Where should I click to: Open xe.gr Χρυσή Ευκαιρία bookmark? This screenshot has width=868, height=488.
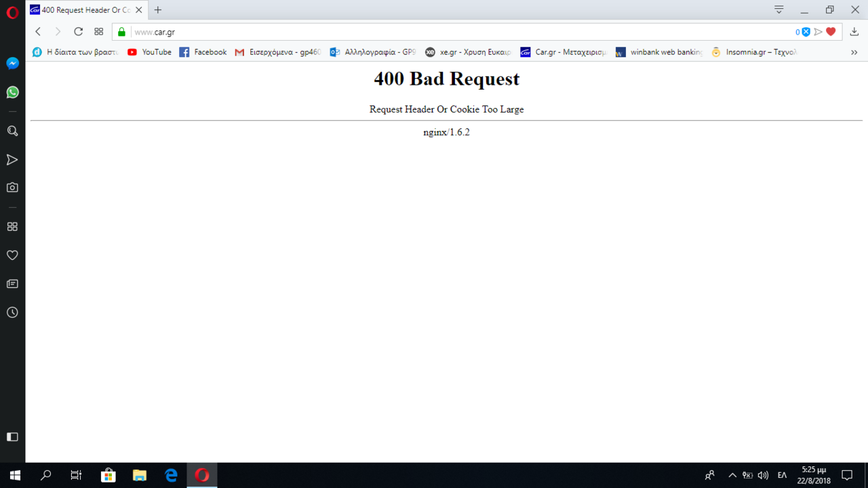[468, 52]
